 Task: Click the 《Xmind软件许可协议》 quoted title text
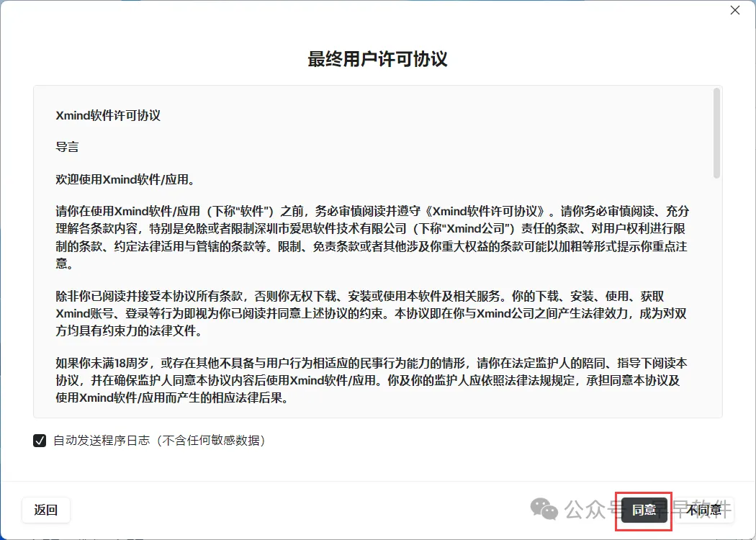[x=487, y=211]
